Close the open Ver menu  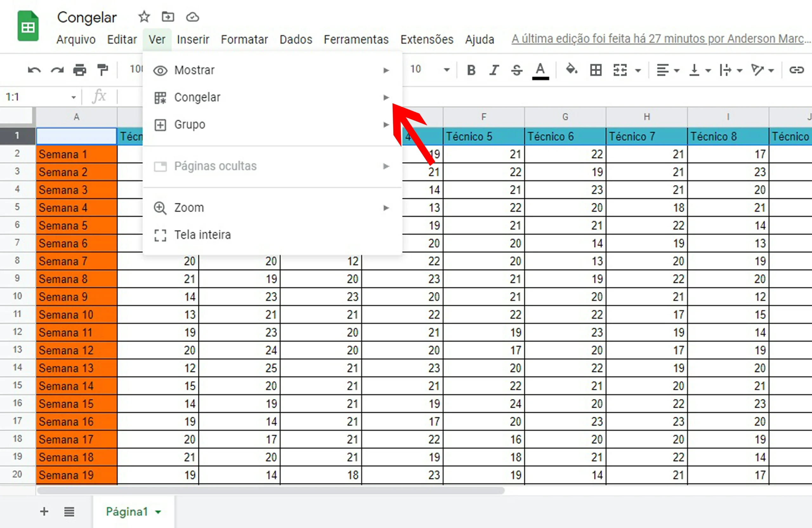(x=157, y=40)
